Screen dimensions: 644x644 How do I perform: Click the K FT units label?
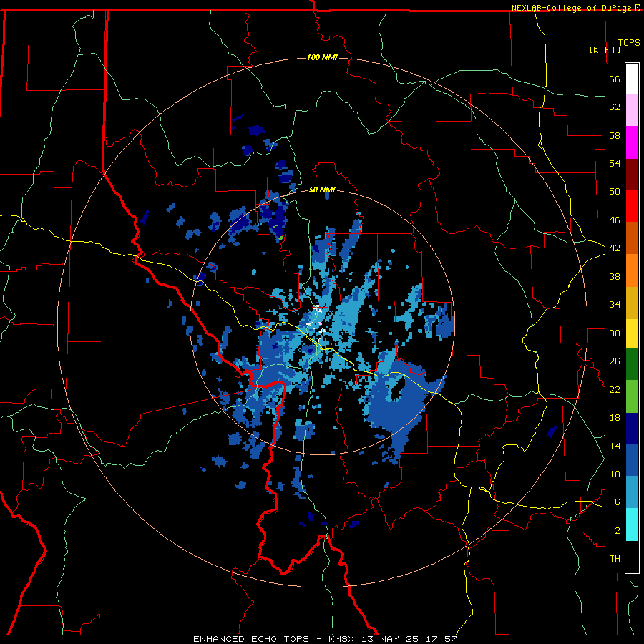(605, 49)
